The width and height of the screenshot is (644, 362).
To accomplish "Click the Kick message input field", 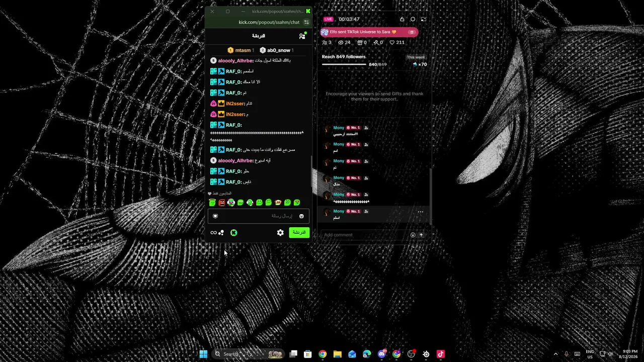I will click(x=259, y=216).
